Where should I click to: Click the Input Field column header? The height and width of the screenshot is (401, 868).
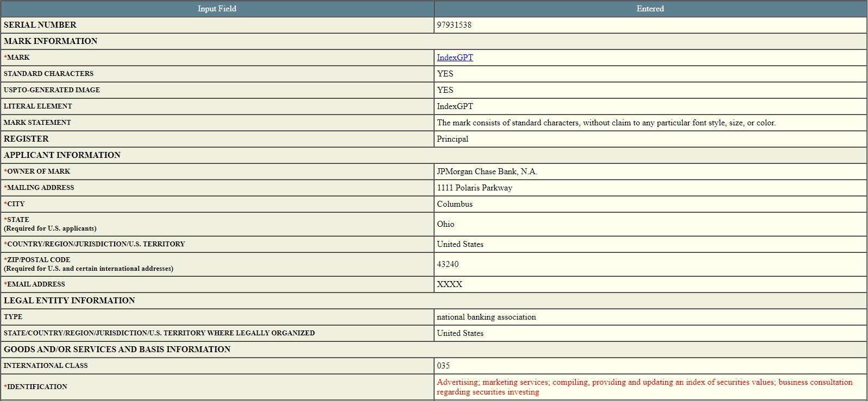coord(217,9)
